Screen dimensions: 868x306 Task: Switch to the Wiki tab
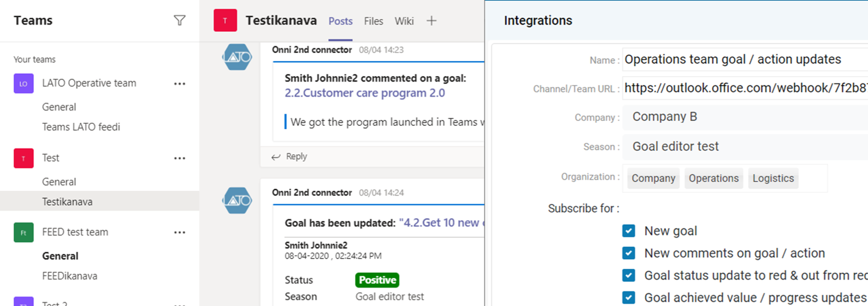404,21
